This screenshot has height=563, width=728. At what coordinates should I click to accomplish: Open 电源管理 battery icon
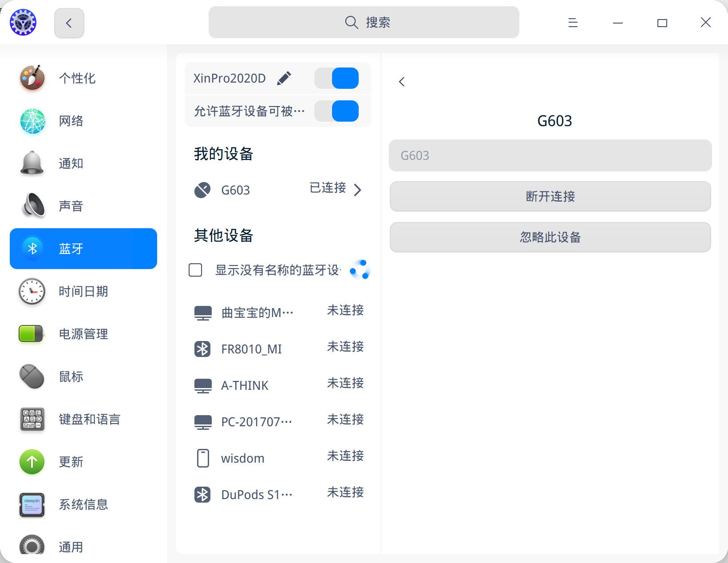pyautogui.click(x=32, y=334)
